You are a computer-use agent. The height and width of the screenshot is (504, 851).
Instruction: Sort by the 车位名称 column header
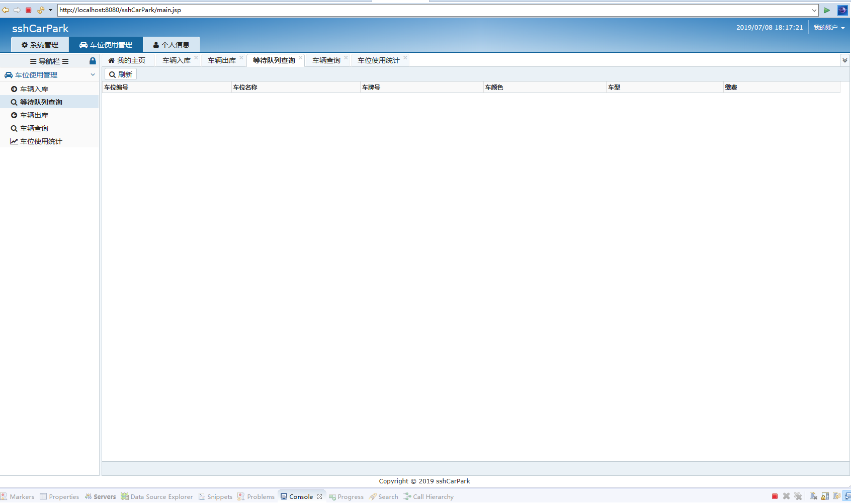tap(296, 88)
